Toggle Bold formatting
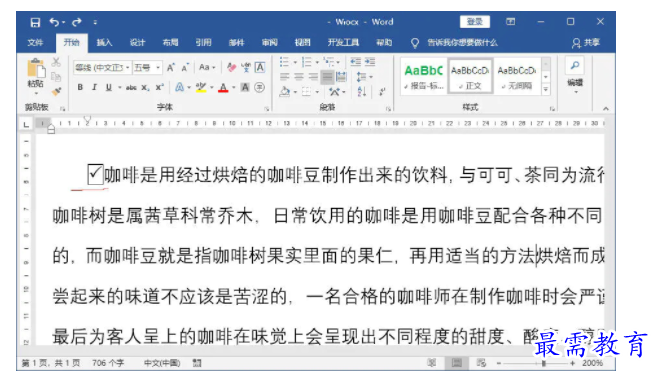The image size is (656, 376). click(x=80, y=87)
